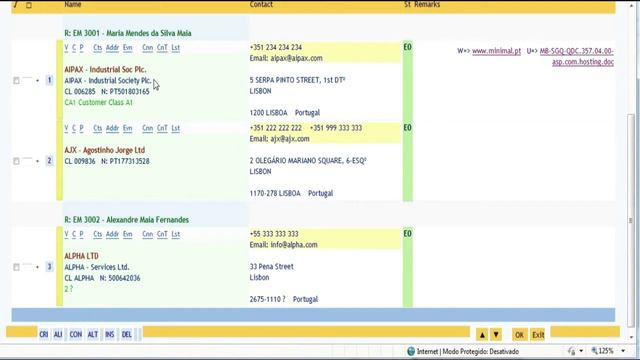This screenshot has width=640, height=360.
Task: Click the ALT toolbar button
Action: tap(93, 335)
